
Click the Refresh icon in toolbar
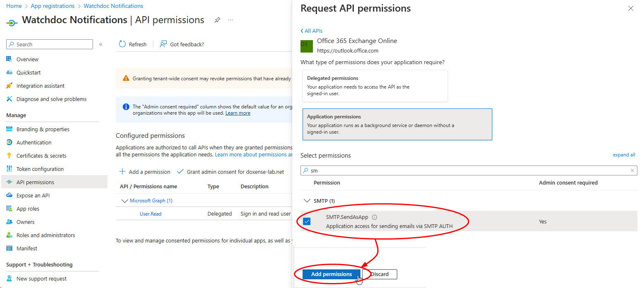(x=122, y=44)
